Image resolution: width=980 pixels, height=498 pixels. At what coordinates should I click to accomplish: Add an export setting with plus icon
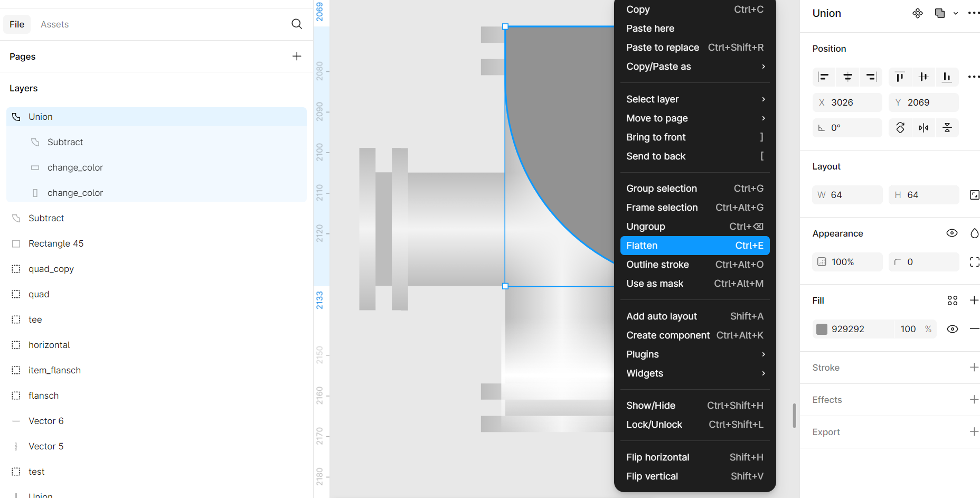click(x=974, y=431)
